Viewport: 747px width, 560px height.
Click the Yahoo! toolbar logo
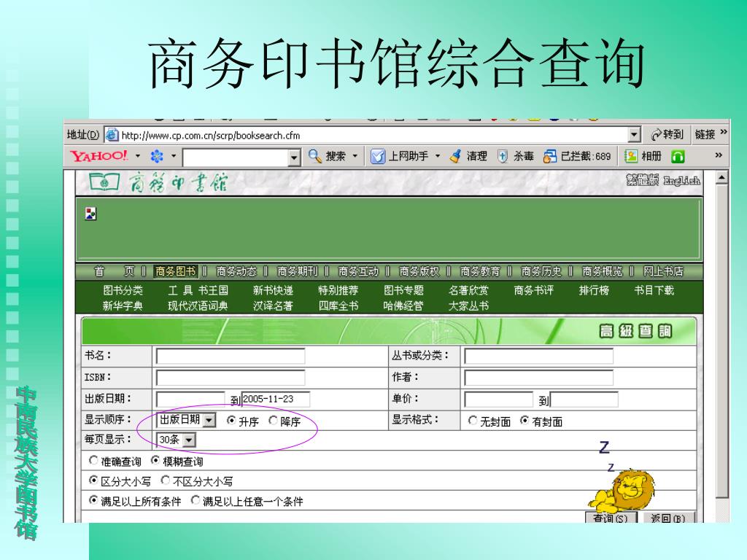tap(98, 156)
